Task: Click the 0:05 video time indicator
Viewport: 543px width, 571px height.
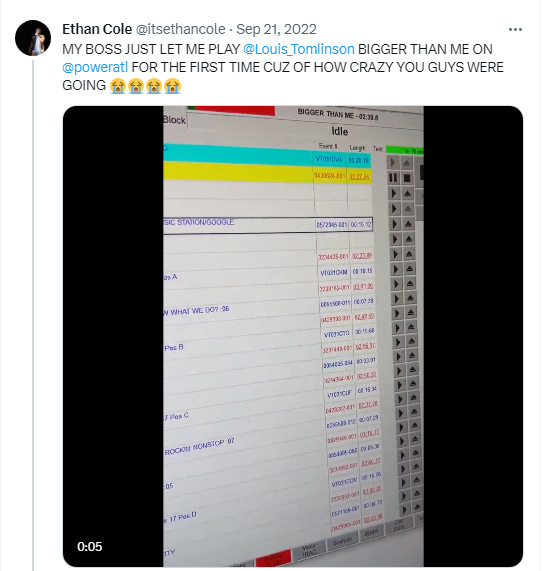Action: click(90, 547)
